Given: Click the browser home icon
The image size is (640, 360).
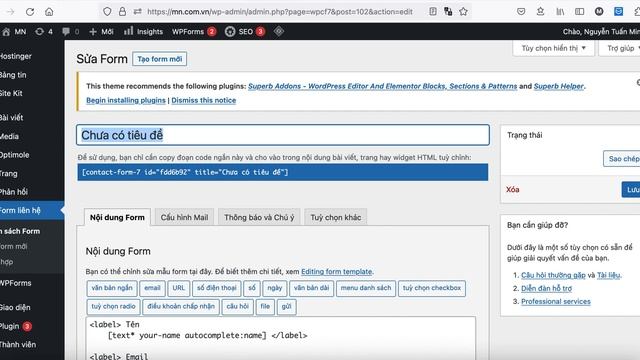Looking at the screenshot, I should [49, 12].
